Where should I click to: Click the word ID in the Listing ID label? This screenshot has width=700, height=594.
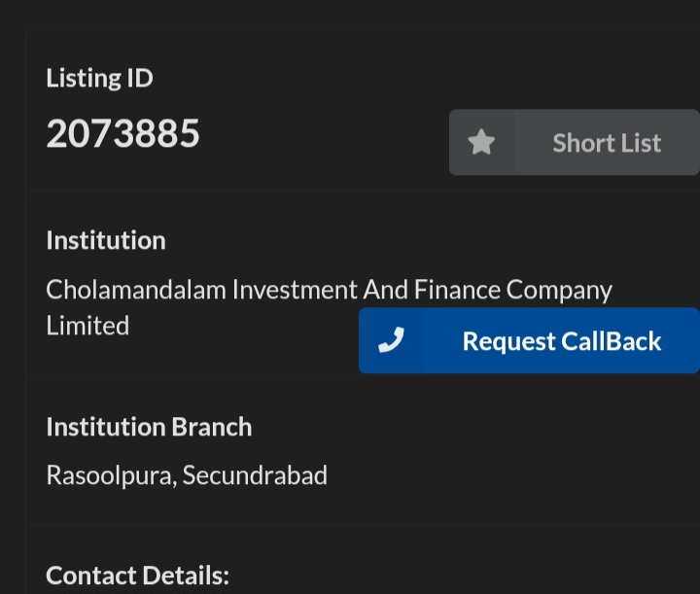139,78
